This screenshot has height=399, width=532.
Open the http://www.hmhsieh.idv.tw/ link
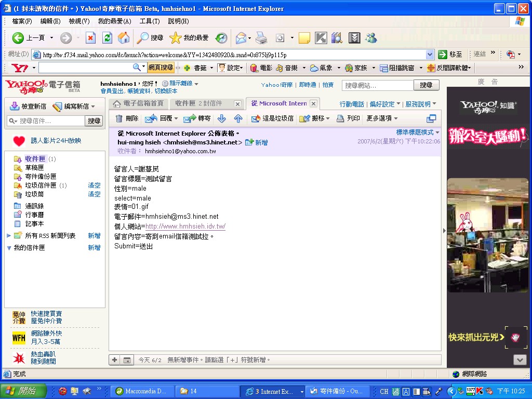185,227
